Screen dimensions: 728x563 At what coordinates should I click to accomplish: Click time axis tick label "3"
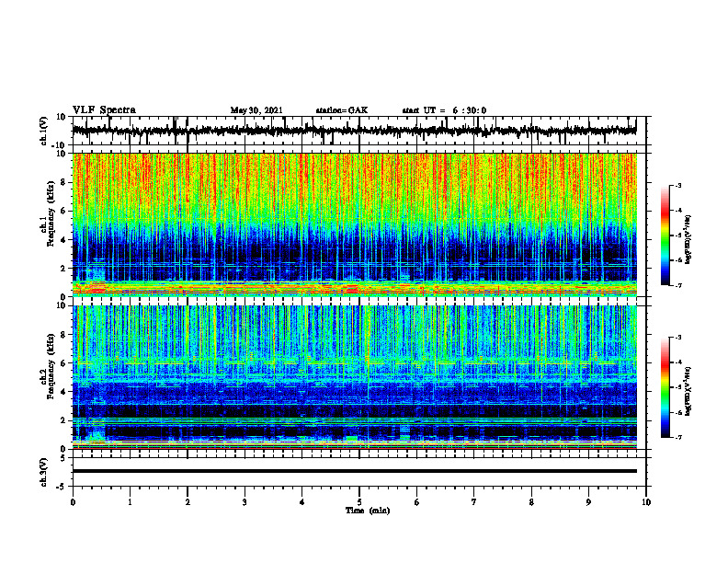[245, 502]
